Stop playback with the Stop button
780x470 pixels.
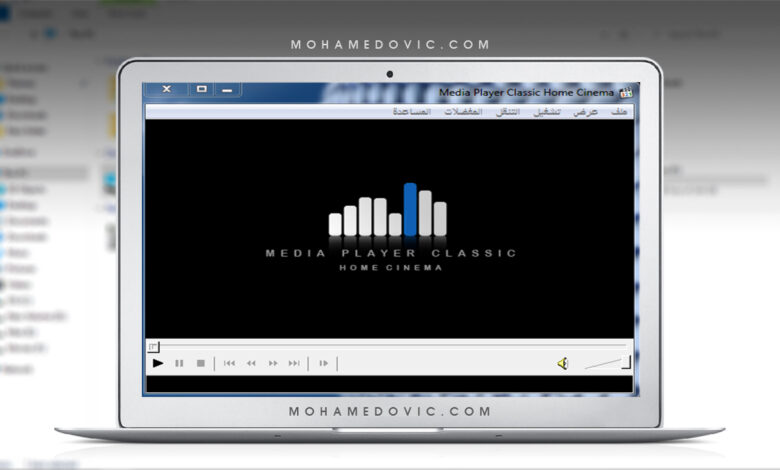[200, 364]
